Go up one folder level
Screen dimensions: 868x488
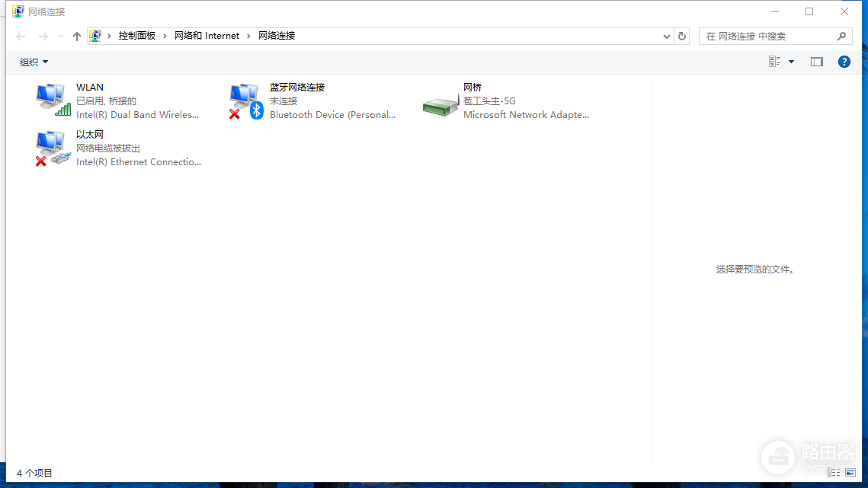coord(76,37)
